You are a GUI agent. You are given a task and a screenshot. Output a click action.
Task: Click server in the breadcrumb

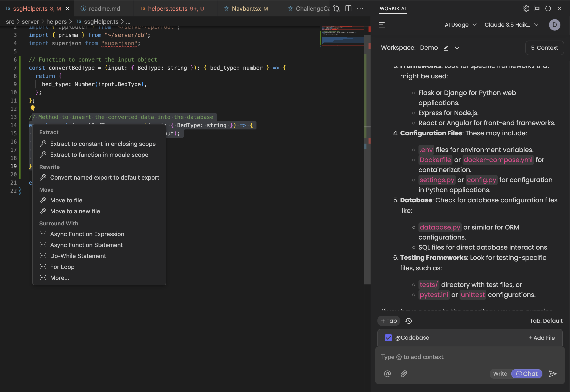(30, 22)
